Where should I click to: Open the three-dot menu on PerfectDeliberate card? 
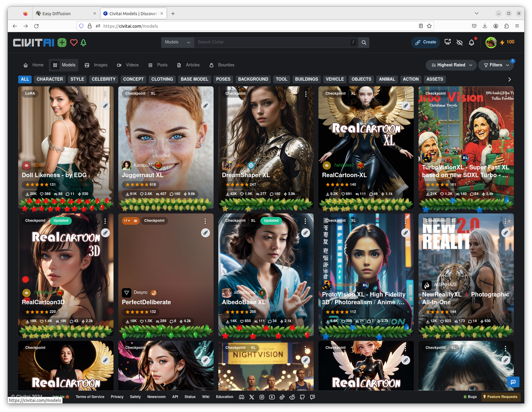click(x=205, y=221)
